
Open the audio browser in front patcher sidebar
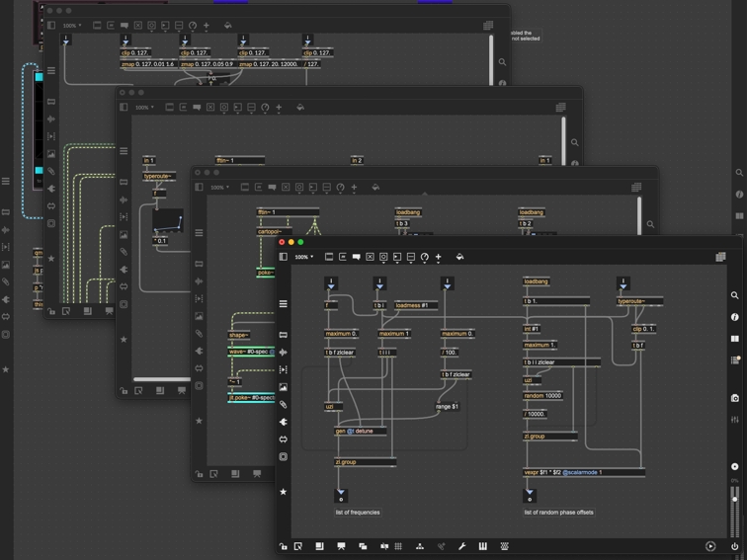pos(284,352)
